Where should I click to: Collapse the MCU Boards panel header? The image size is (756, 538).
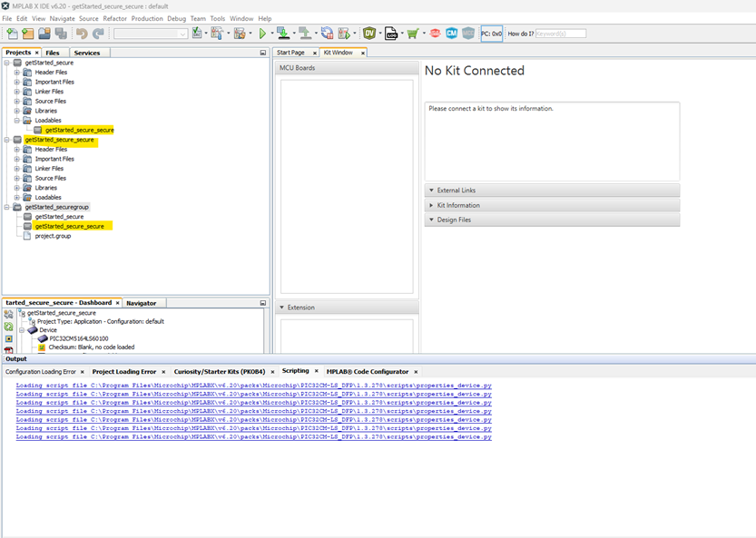coord(347,68)
